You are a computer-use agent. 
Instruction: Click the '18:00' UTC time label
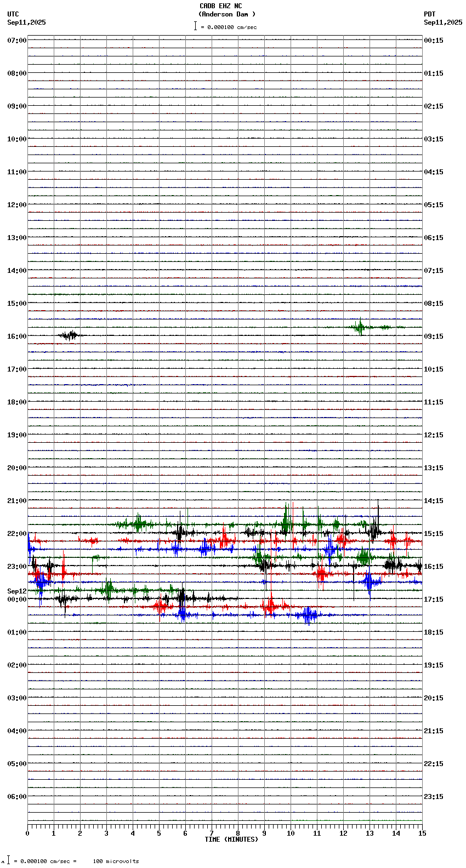17,402
